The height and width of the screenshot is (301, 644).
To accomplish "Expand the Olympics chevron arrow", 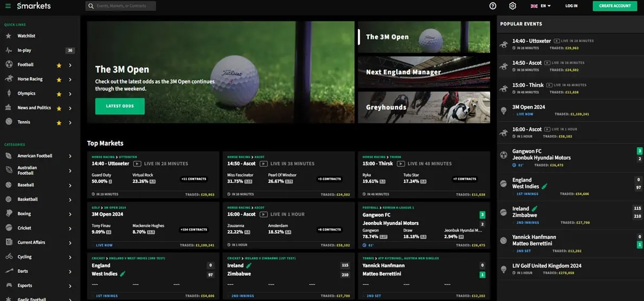I will click(70, 94).
